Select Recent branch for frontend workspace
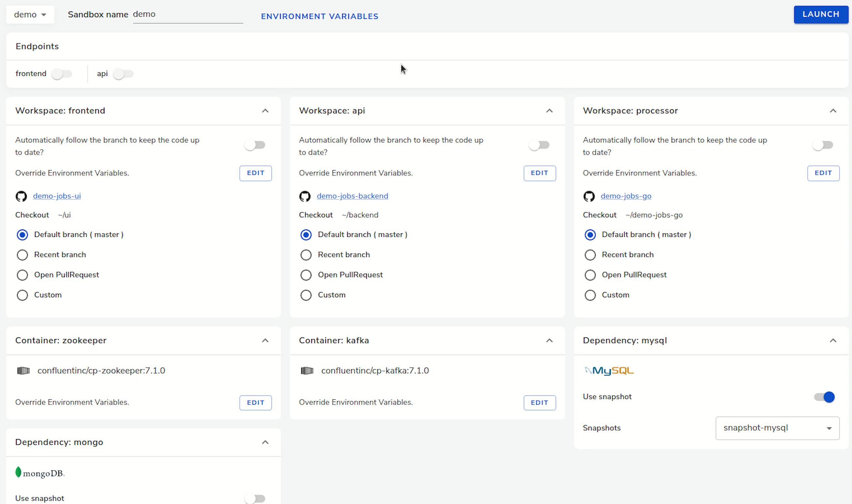The image size is (852, 504). [x=23, y=255]
